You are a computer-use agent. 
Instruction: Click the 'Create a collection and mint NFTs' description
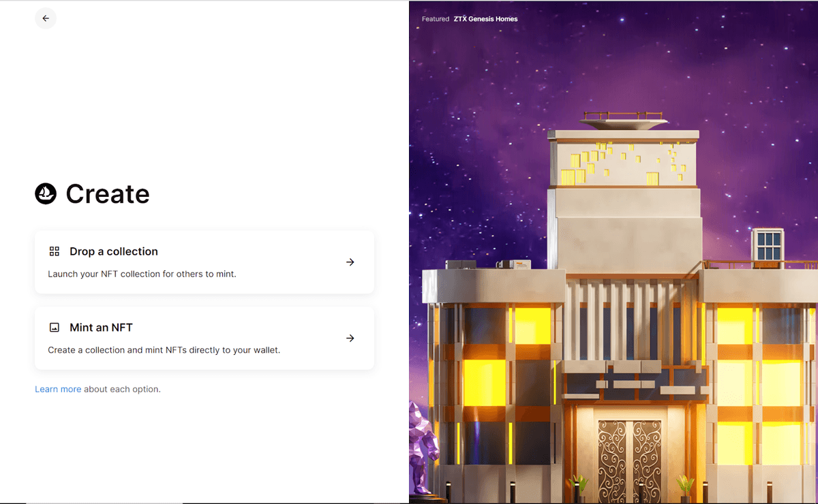click(164, 350)
